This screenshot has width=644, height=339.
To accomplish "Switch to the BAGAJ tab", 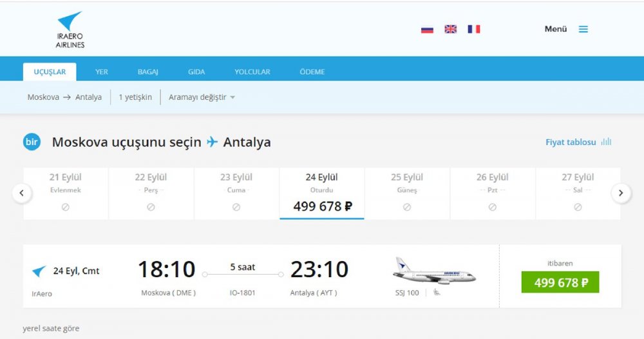I will pos(147,72).
